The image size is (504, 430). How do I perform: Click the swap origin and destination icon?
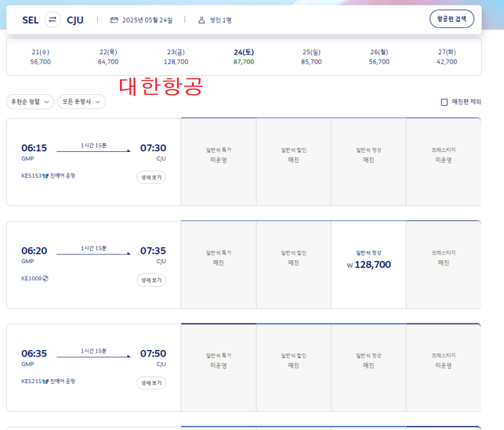coord(52,20)
